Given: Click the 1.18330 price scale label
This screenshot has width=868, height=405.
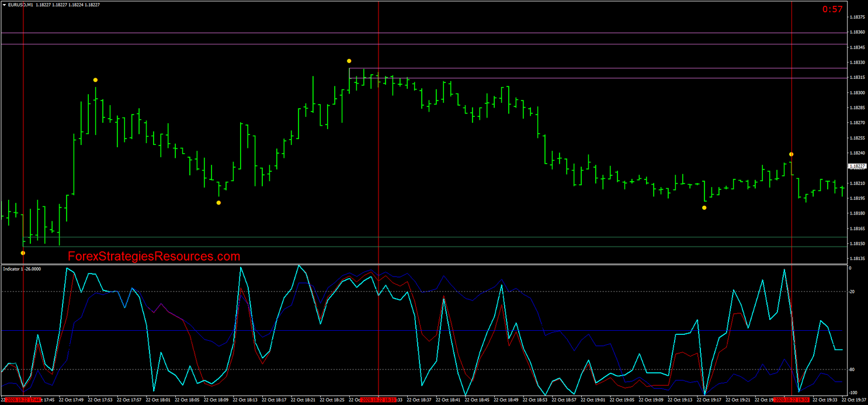Looking at the screenshot, I should 857,63.
